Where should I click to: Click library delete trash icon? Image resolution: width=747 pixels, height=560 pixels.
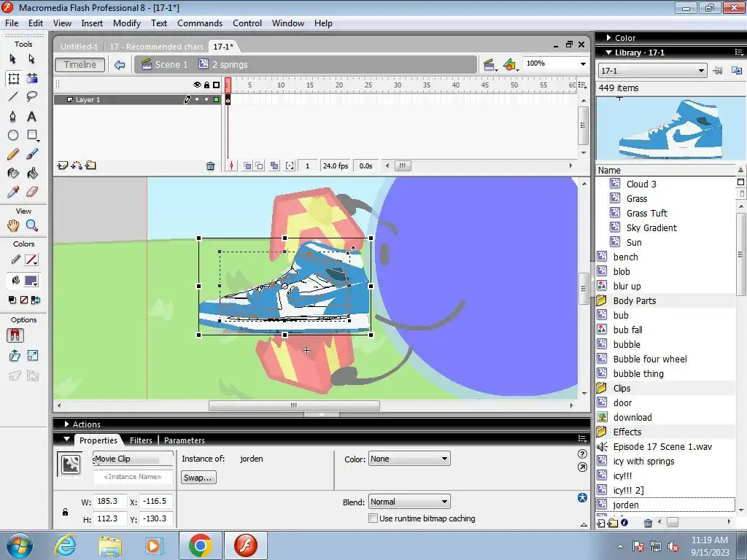tap(648, 523)
